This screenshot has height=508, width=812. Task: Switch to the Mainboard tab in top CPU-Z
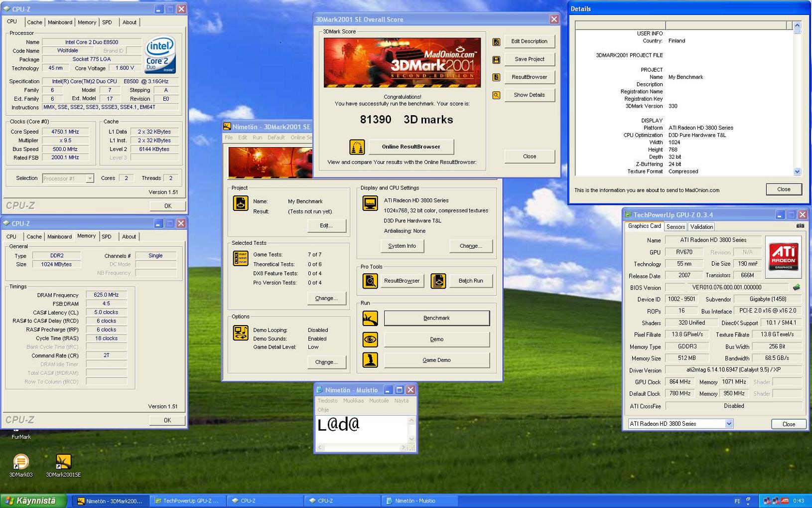pos(60,22)
